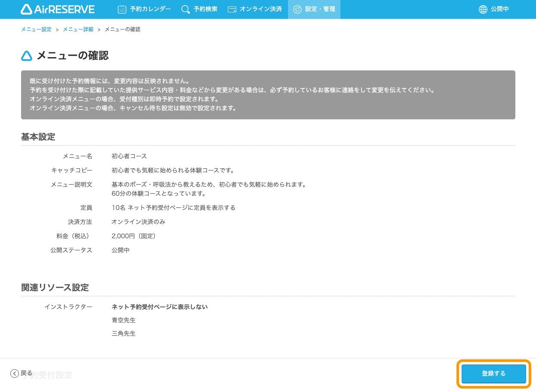Viewport: 536px width, 392px height.
Task: Open the メニュー設定 breadcrumb link
Action: point(36,29)
